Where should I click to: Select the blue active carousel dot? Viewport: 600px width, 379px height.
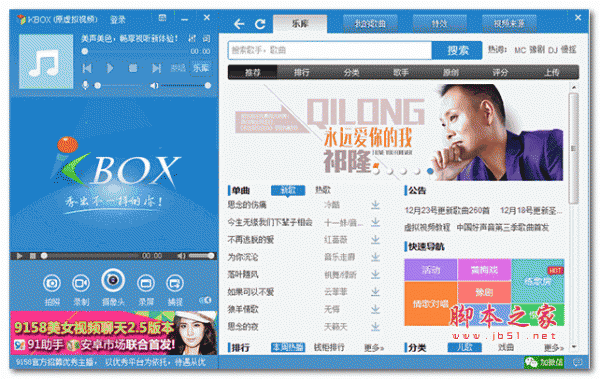pyautogui.click(x=430, y=172)
